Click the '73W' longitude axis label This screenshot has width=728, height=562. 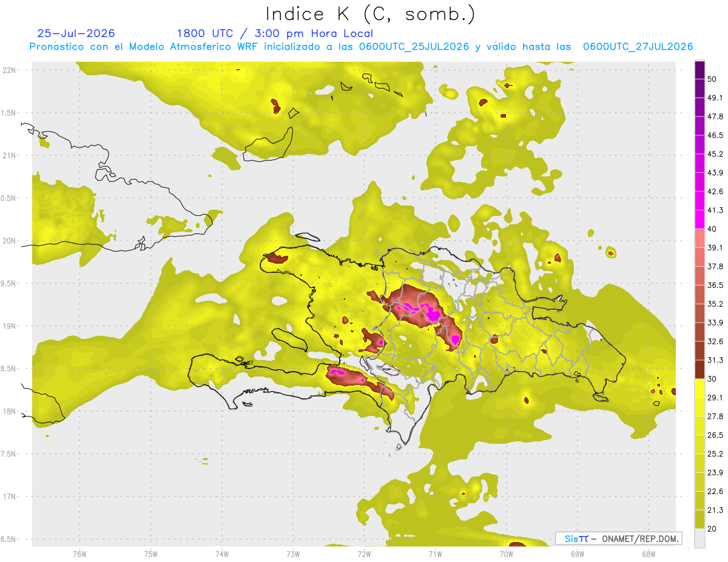pos(293,554)
